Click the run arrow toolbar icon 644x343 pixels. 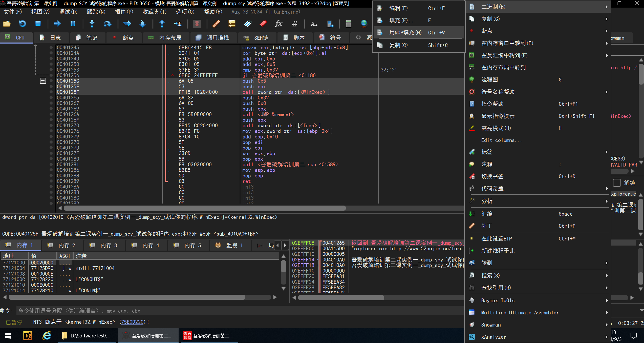(57, 24)
